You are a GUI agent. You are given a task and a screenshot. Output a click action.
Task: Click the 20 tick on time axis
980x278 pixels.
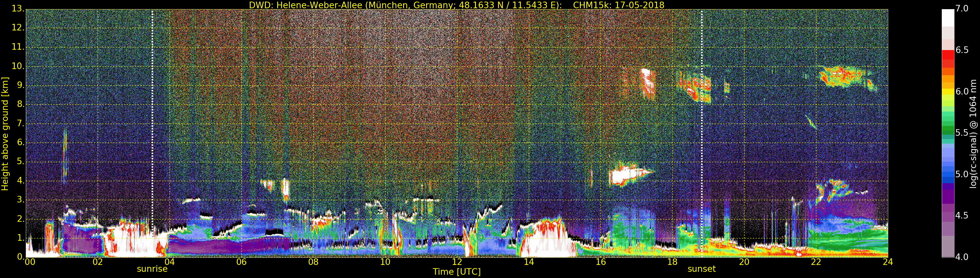[x=744, y=262]
